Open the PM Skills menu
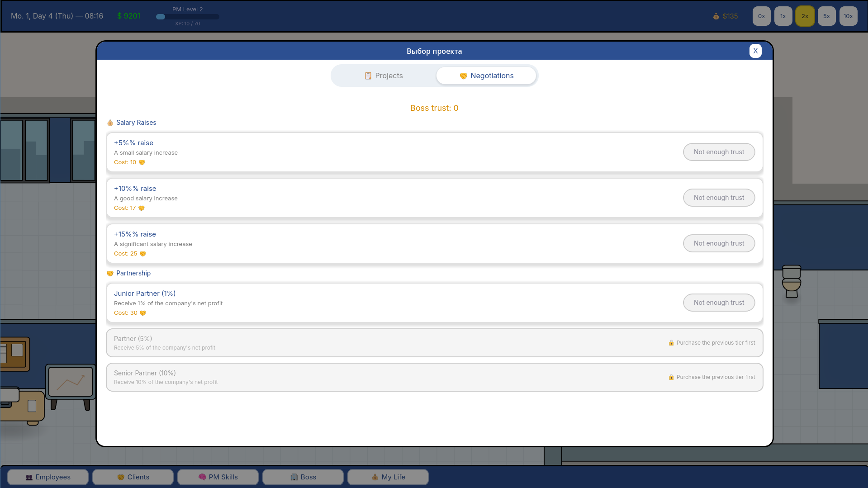Image resolution: width=868 pixels, height=488 pixels. [x=218, y=477]
